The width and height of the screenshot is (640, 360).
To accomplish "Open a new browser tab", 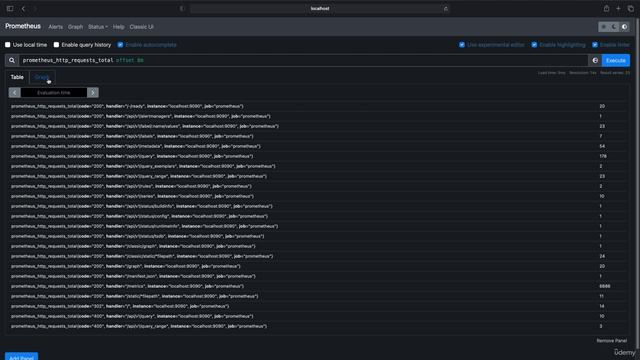I will 618,9.
